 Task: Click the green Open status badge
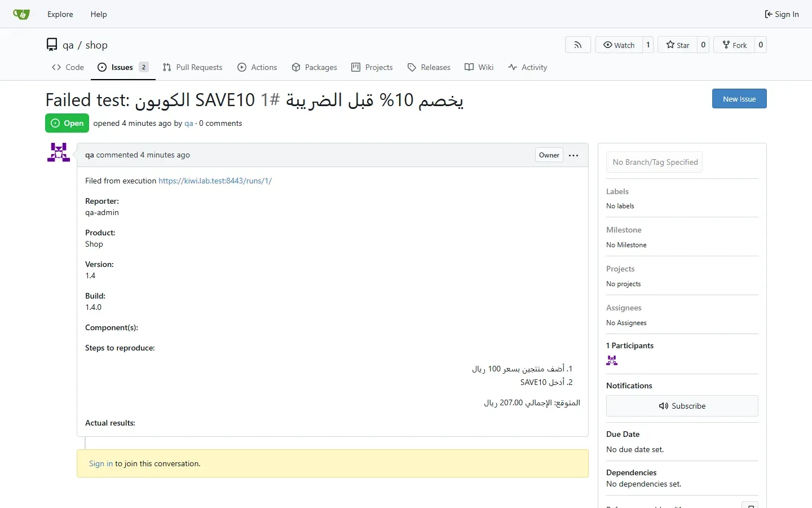[x=67, y=123]
